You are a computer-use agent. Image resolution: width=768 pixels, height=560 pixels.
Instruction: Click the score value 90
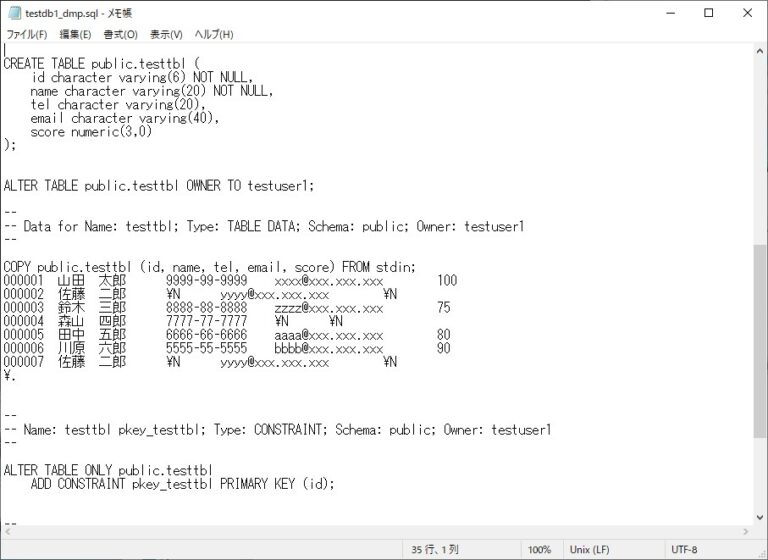click(x=444, y=348)
